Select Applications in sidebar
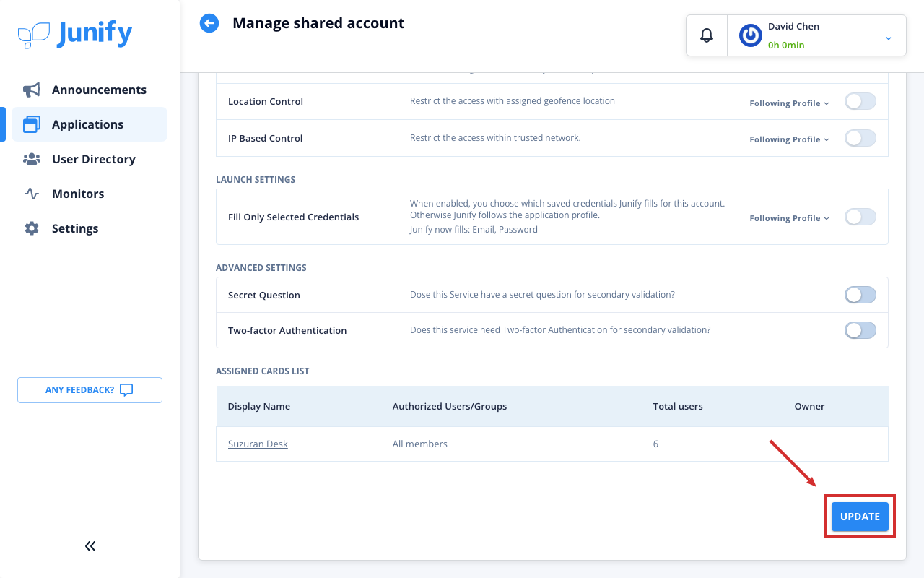924x578 pixels. coord(90,124)
